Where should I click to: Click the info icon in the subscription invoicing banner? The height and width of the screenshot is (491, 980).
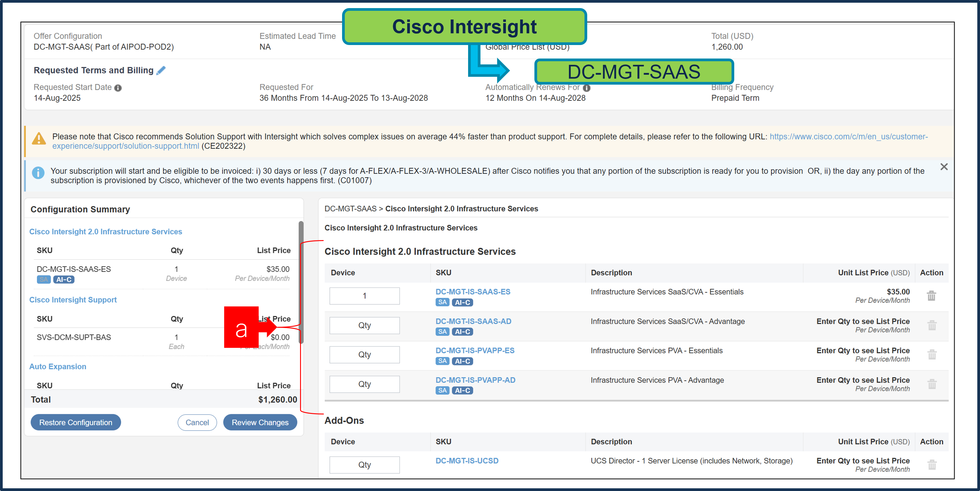click(38, 173)
